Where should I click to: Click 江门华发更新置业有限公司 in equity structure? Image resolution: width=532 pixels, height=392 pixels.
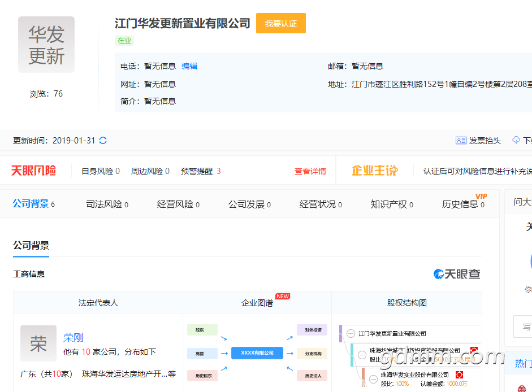[392, 334]
